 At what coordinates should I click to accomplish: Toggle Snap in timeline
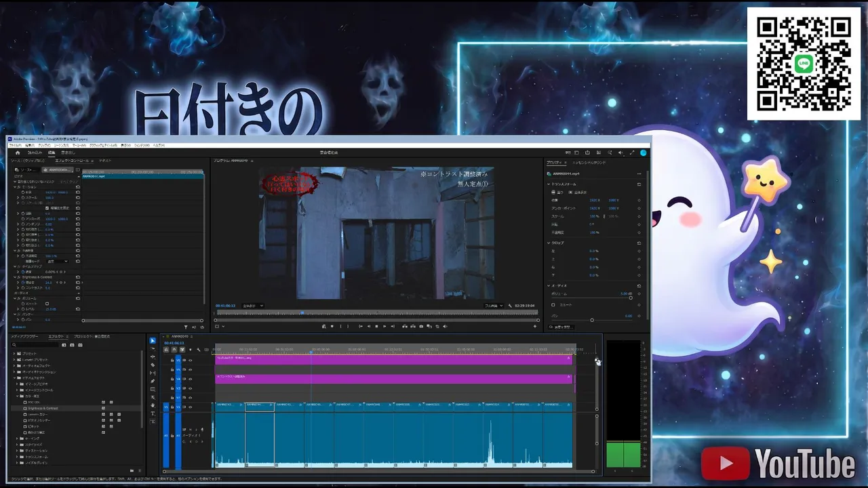(x=174, y=350)
